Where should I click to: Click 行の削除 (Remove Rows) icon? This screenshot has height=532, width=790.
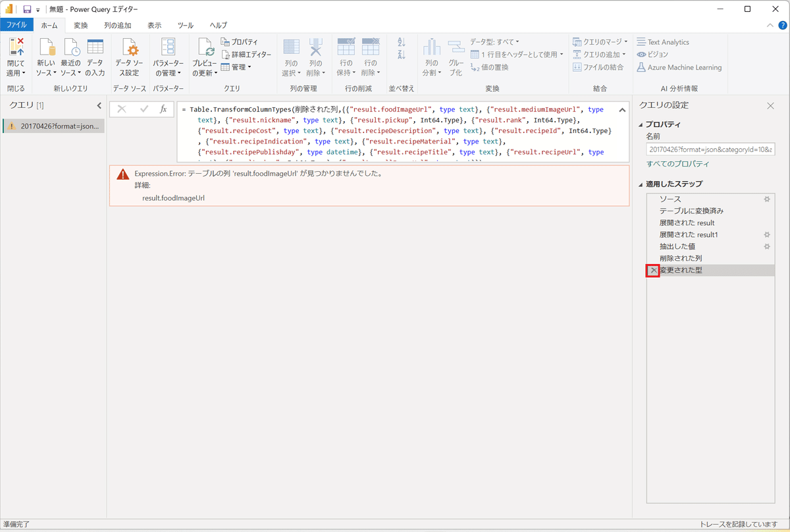(371, 47)
